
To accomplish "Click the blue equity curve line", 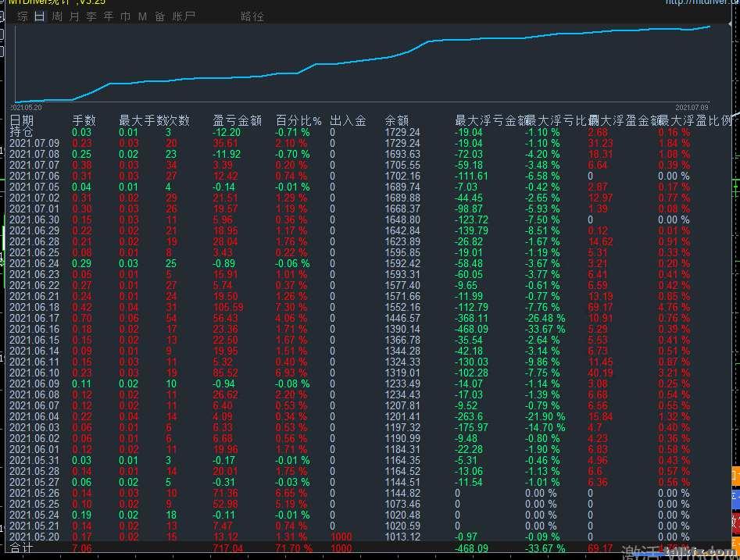I will 363,61.
